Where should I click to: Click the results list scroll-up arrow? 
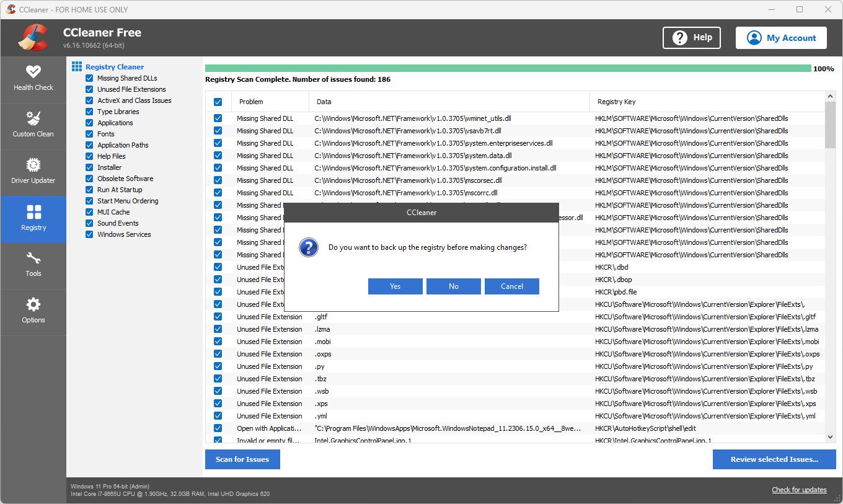[831, 95]
